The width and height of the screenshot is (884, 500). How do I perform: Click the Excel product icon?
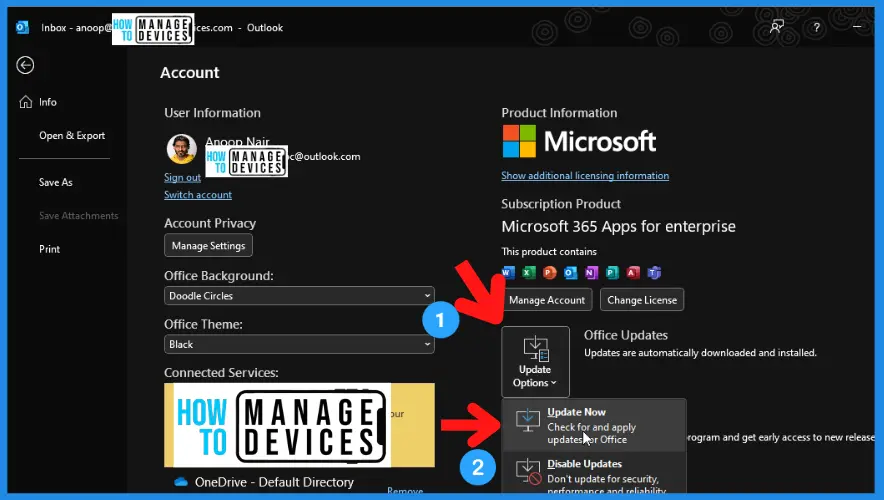(x=528, y=273)
